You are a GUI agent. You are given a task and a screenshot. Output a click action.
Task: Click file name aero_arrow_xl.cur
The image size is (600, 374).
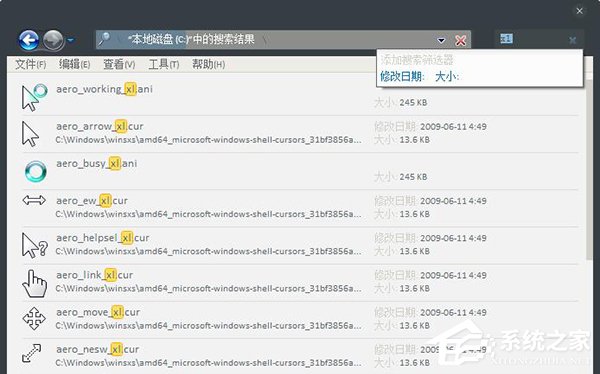(100, 126)
